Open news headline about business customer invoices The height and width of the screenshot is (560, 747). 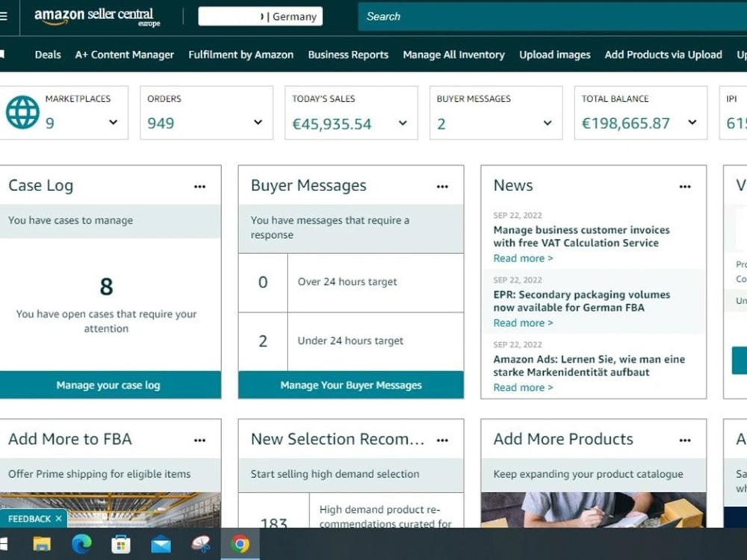(x=581, y=236)
